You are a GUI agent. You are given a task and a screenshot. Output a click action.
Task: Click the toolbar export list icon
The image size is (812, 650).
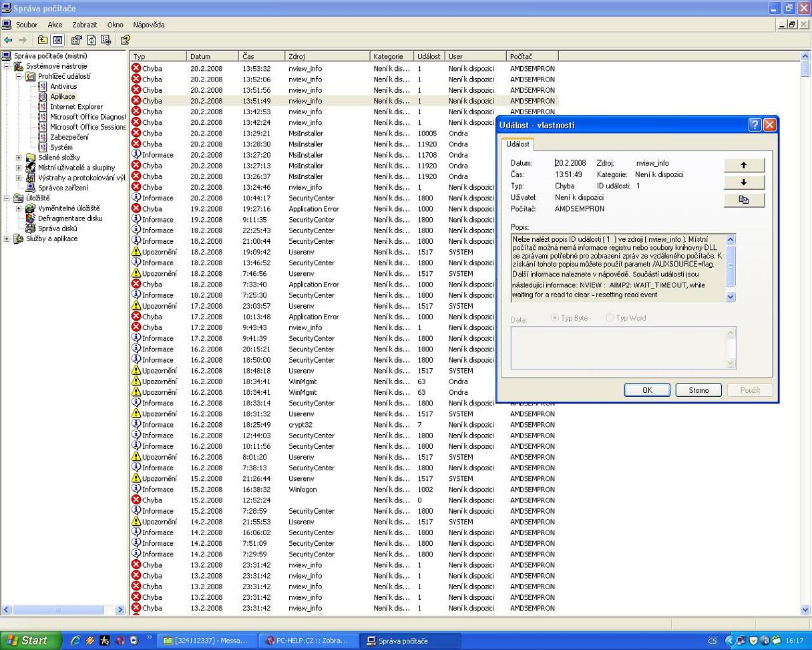pos(106,40)
